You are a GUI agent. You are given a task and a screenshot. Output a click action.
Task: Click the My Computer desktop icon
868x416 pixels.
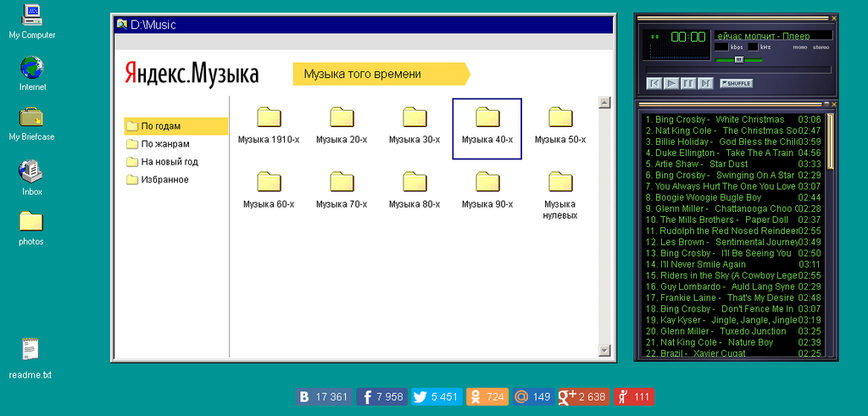coord(32,21)
